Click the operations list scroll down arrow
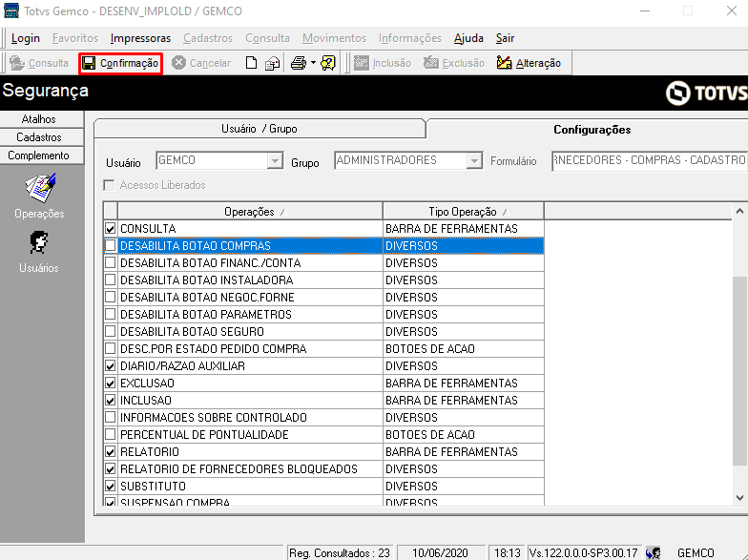Screen dimensions: 748x560 point(739,498)
